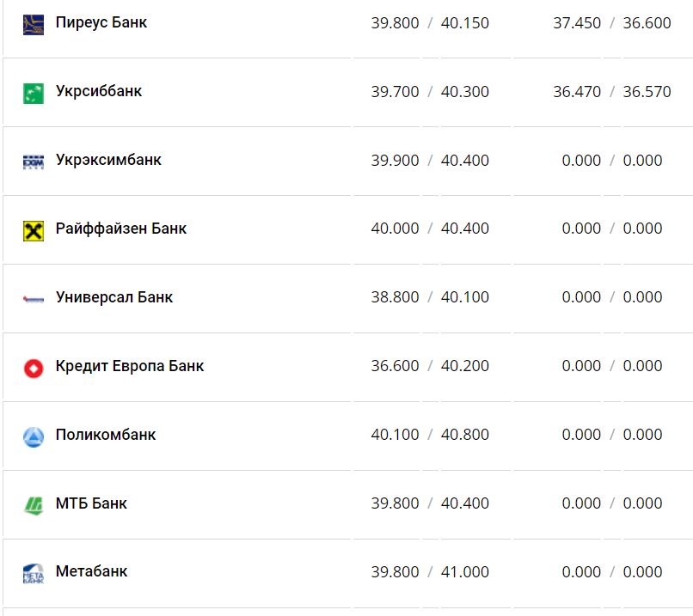693x616 pixels.
Task: Click the green Ukrsibbank logo icon
Action: coord(34,93)
